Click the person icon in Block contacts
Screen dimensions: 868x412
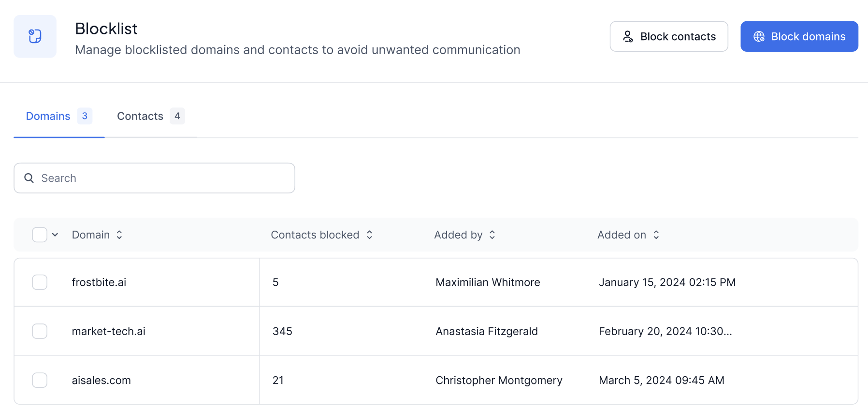(x=628, y=36)
